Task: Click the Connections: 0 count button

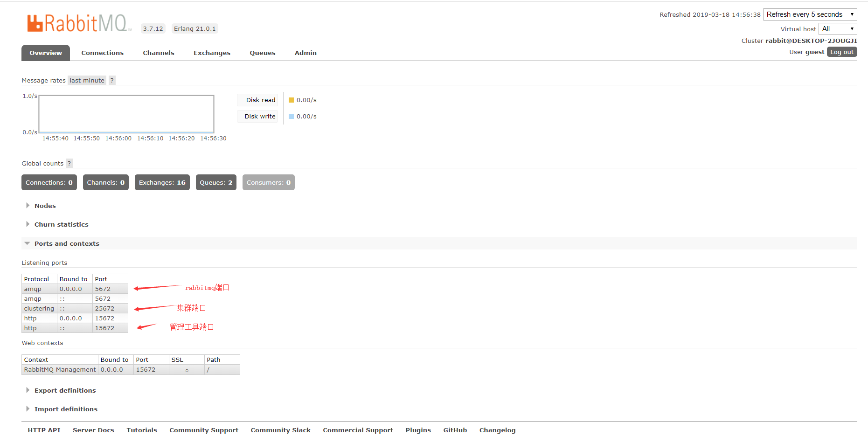Action: [x=49, y=182]
